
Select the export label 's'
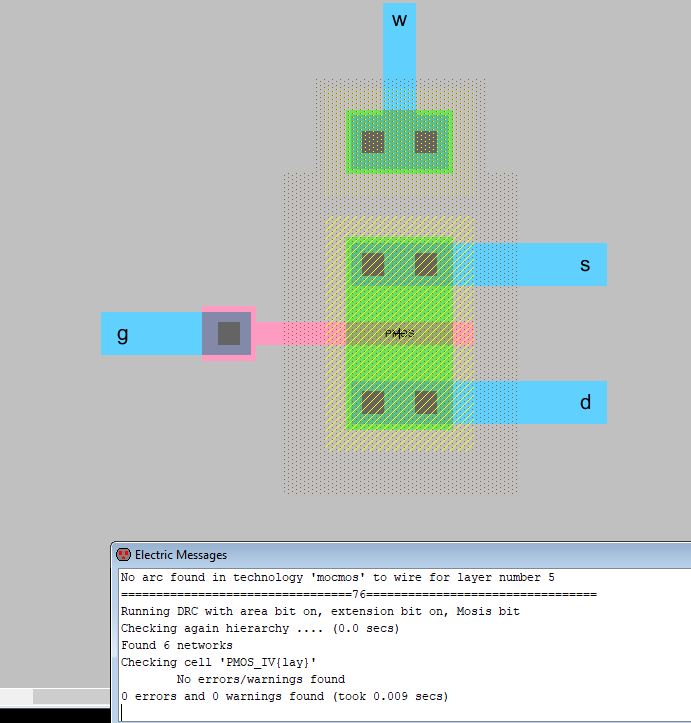[x=585, y=265]
